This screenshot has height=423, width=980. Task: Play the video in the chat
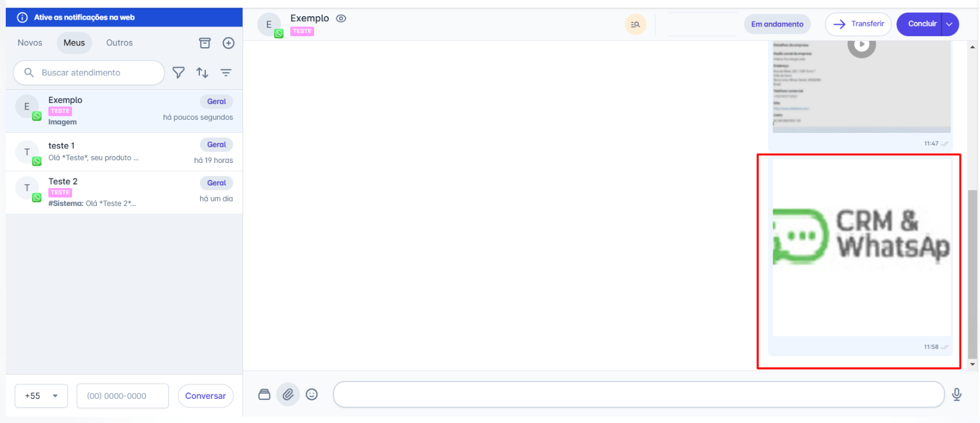click(861, 45)
